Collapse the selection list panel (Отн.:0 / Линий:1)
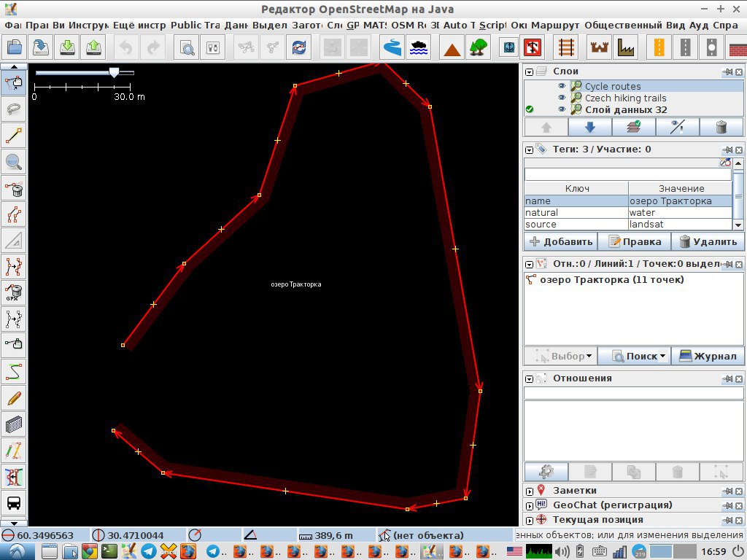Viewport: 747px width, 560px height. 529,264
